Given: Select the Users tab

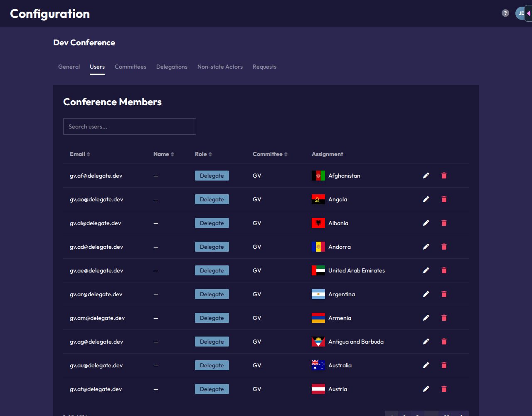Looking at the screenshot, I should pos(97,67).
